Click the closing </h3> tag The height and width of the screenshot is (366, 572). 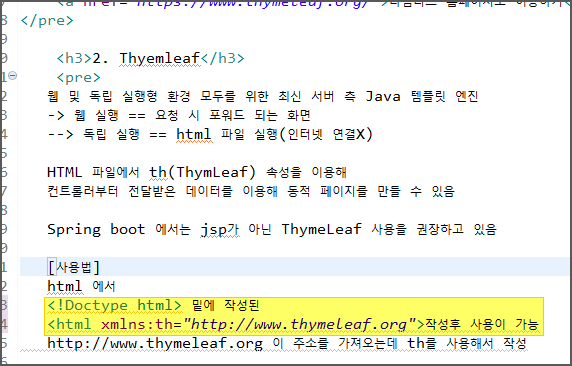pyautogui.click(x=223, y=58)
